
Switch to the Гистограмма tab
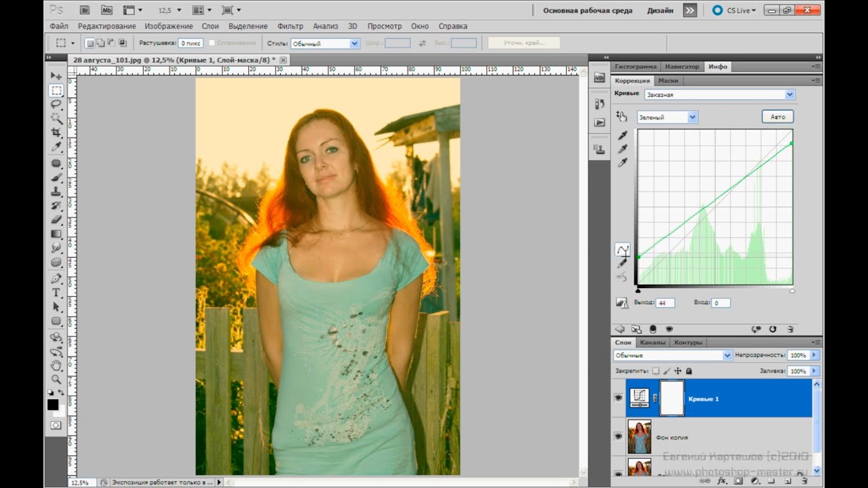[x=636, y=66]
